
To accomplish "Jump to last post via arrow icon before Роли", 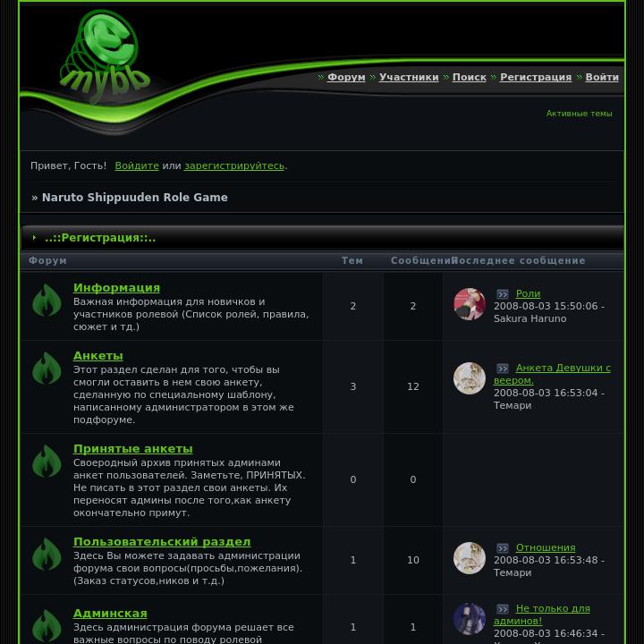I will [x=503, y=294].
